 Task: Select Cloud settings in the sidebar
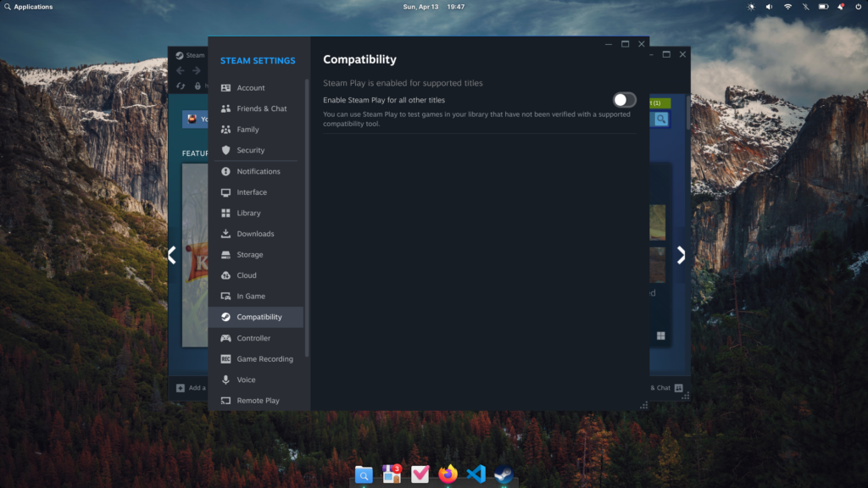click(256, 275)
